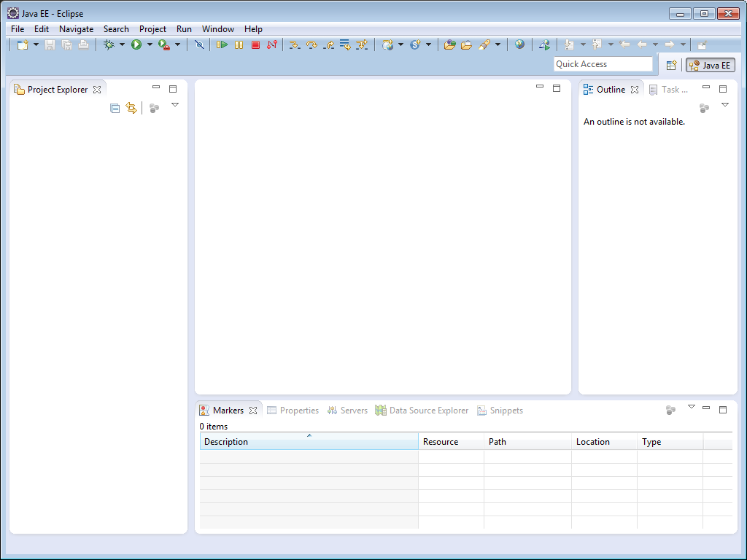The height and width of the screenshot is (560, 747).
Task: Click the new web project globe icon
Action: (x=388, y=44)
